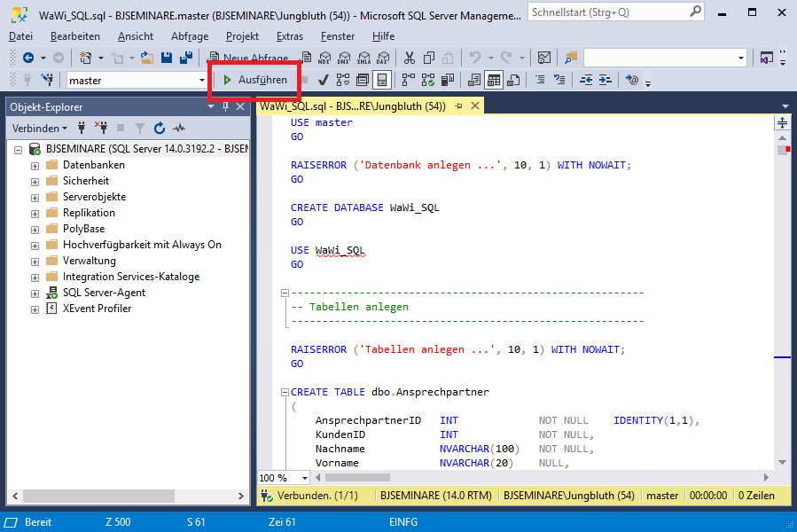Open the Abfrage menu
797x532 pixels.
(x=190, y=36)
